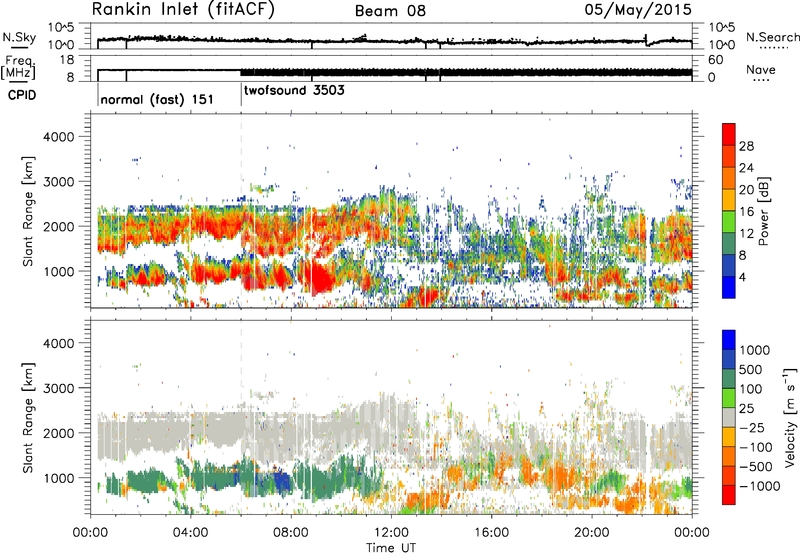The height and width of the screenshot is (554, 800).
Task: Click the 18 tick on frequency axis
Action: [67, 60]
